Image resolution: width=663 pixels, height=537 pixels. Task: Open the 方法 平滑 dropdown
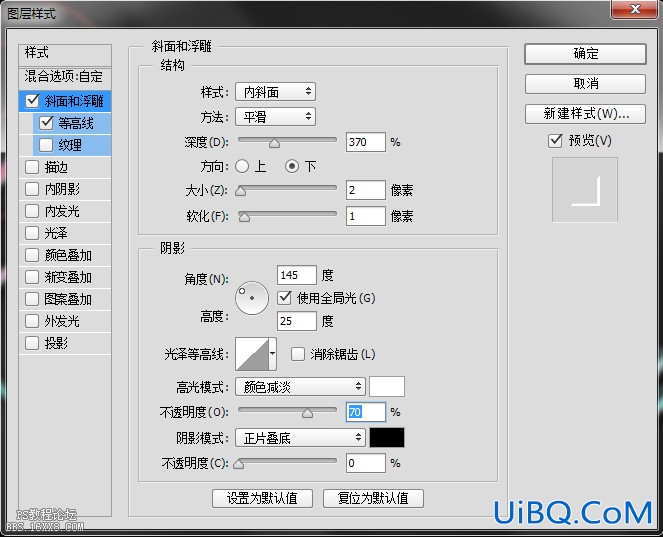coord(275,117)
